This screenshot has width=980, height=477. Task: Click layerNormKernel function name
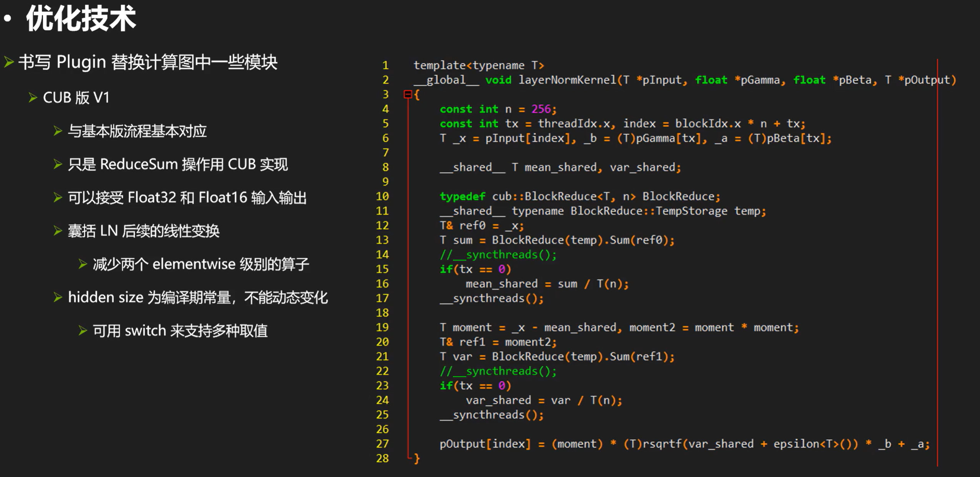click(x=567, y=80)
